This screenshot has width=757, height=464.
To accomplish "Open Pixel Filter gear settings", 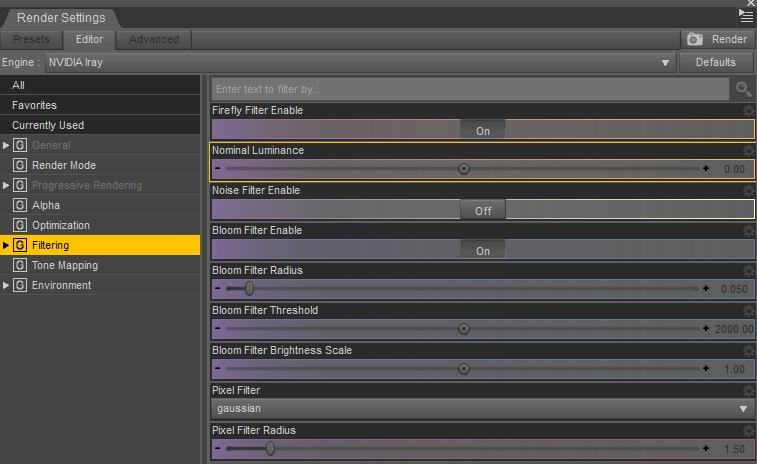I will (x=748, y=391).
